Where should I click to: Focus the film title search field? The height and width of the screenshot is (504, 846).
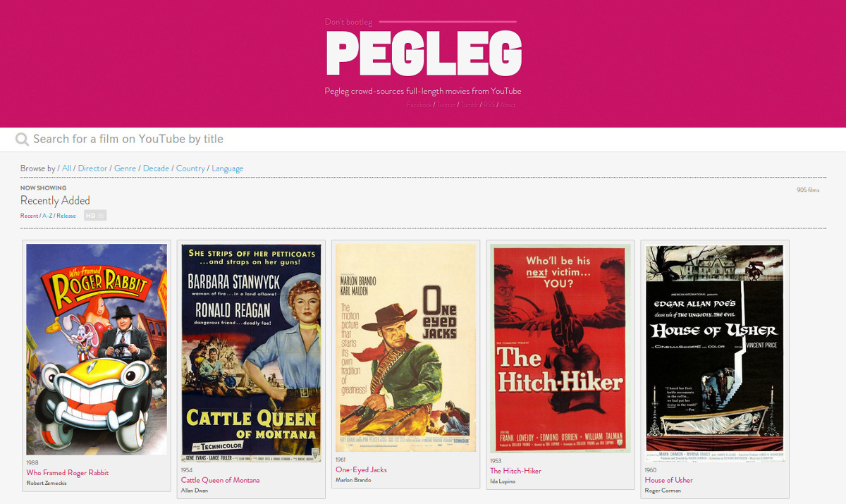423,139
